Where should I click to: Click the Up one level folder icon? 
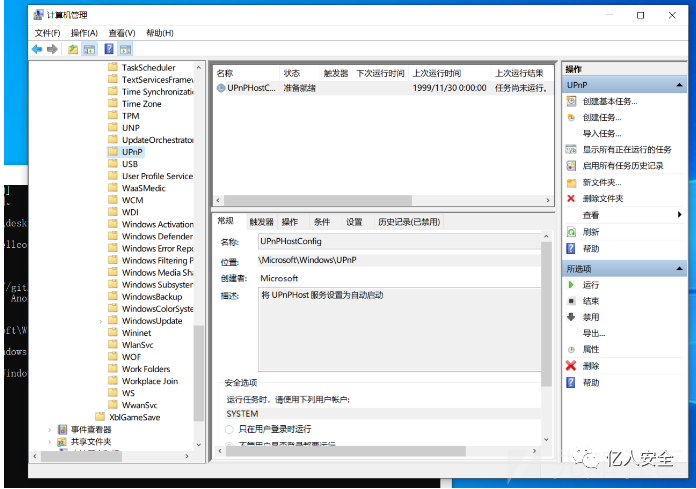(73, 49)
